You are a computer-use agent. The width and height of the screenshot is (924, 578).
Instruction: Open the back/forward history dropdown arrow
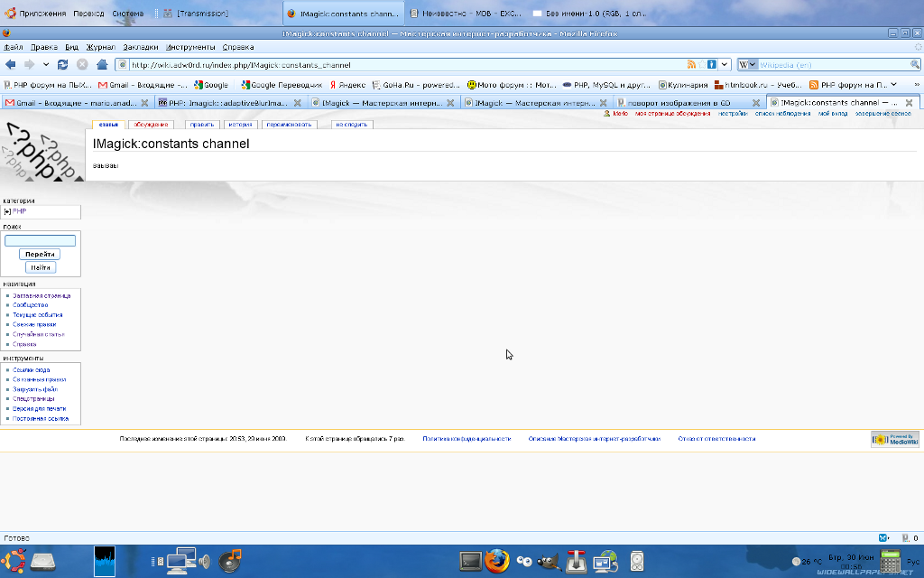tap(46, 64)
